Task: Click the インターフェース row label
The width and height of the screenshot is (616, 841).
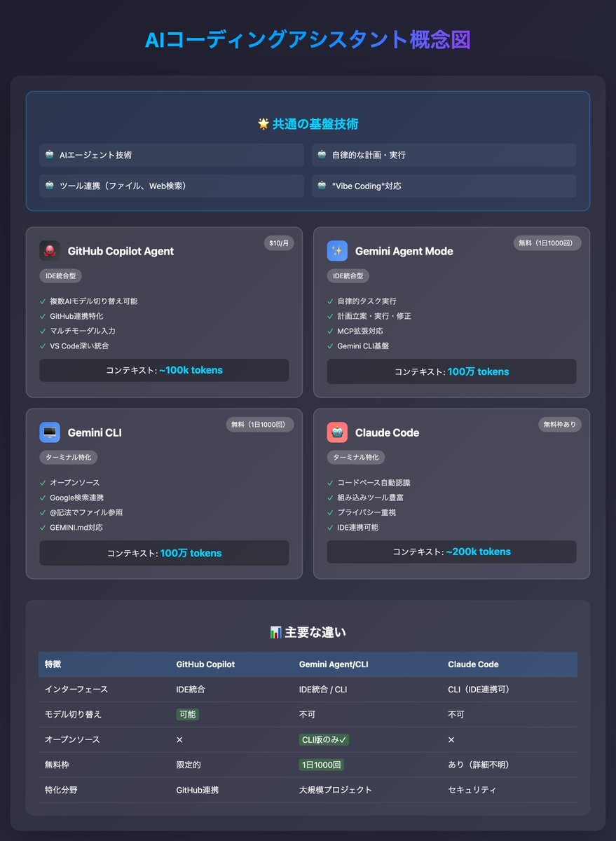Action: click(76, 690)
